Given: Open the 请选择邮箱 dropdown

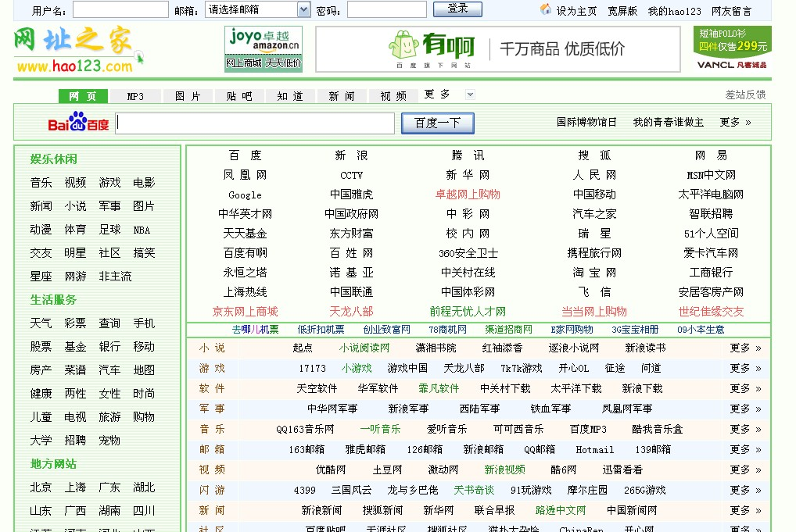Looking at the screenshot, I should click(257, 9).
